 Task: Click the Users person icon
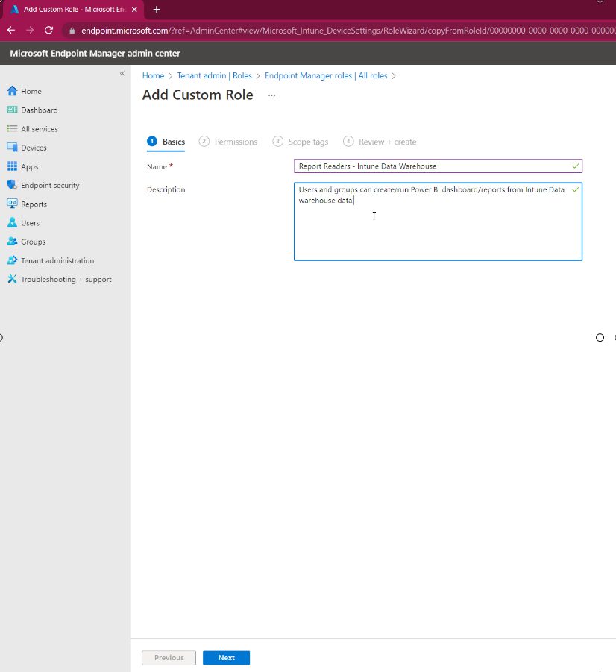(x=12, y=222)
